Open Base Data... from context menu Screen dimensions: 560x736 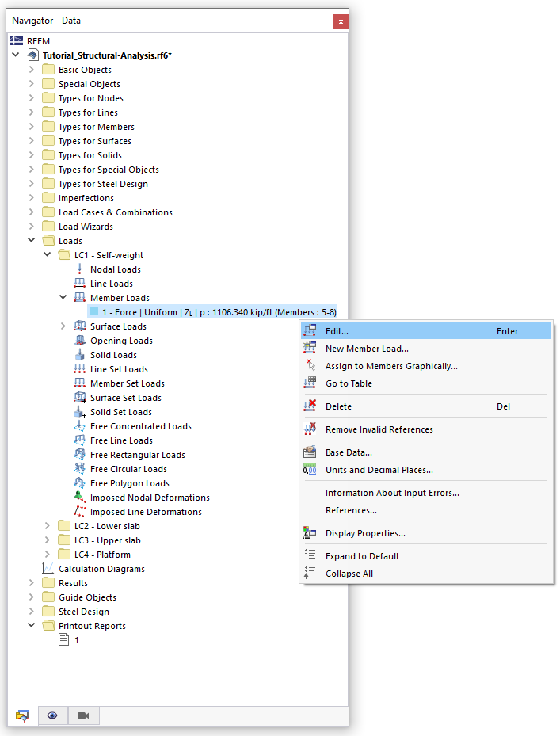426,452
